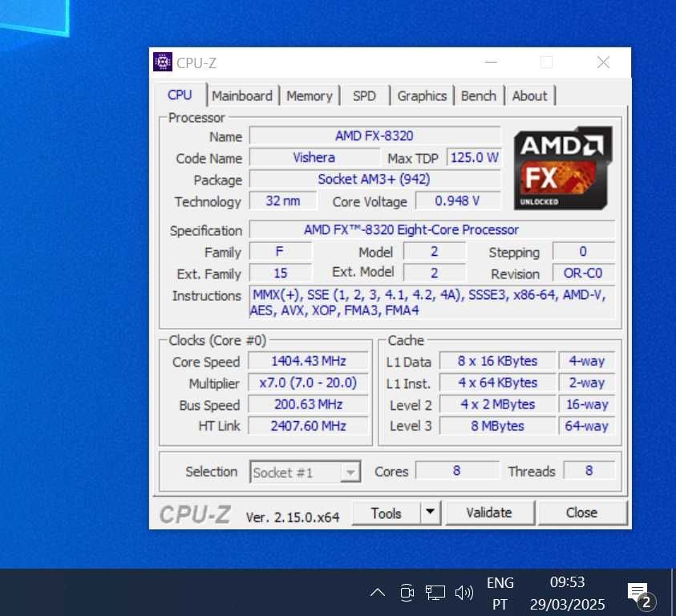Click the Instructions list starting with MMX(+)
This screenshot has height=616, width=676.
point(432,302)
